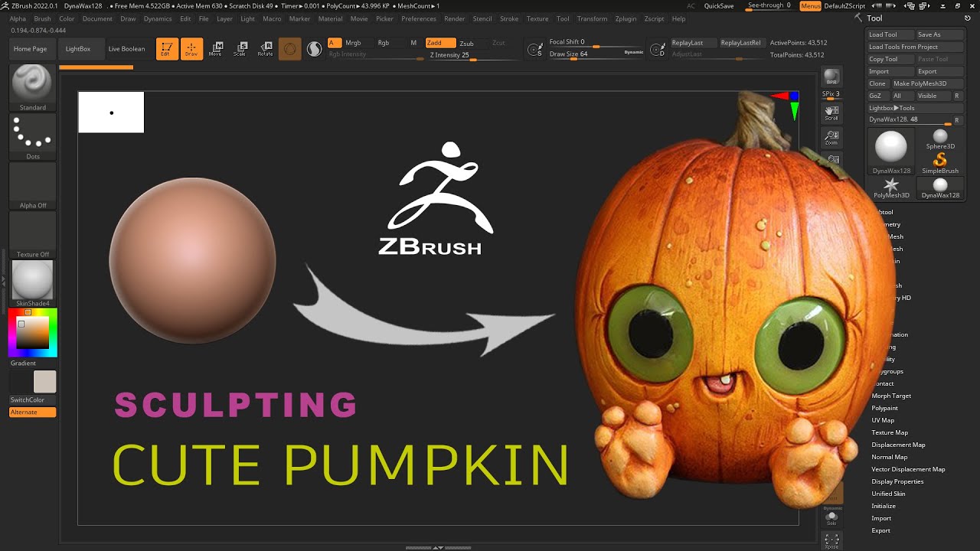The image size is (980, 551).
Task: Open the Dots stroke selector
Action: click(x=32, y=137)
